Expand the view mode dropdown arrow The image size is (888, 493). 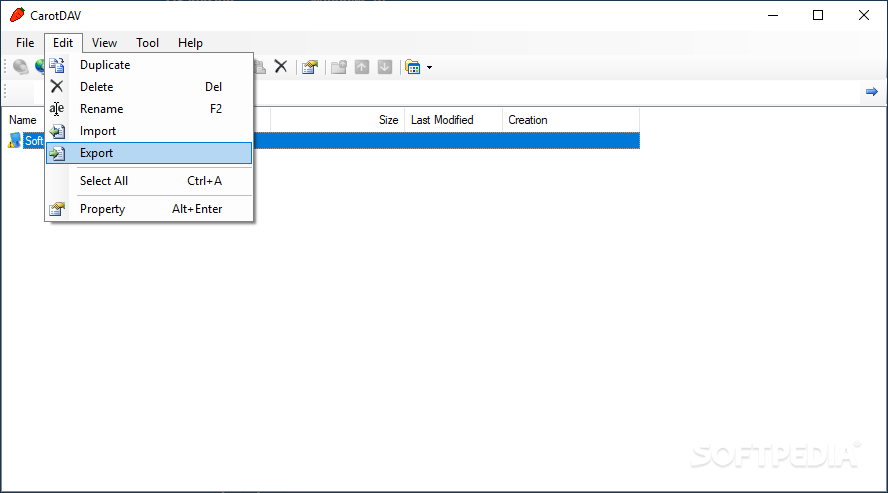[429, 67]
